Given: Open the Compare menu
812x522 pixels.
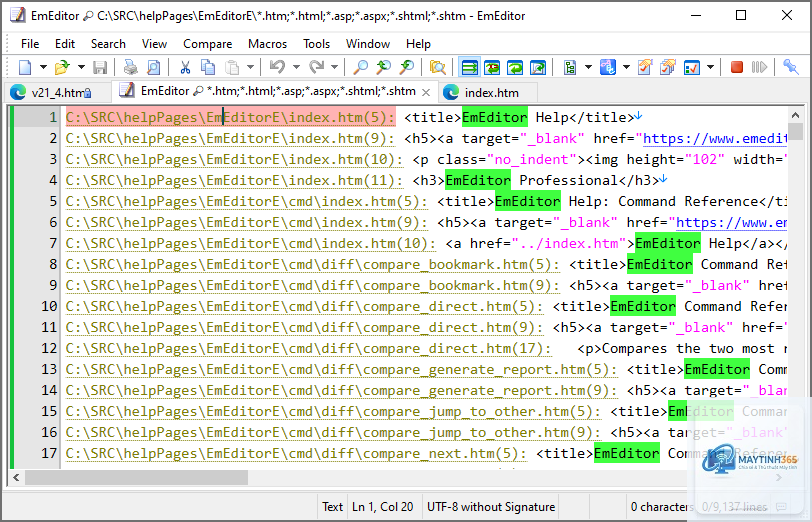Looking at the screenshot, I should pyautogui.click(x=208, y=44).
